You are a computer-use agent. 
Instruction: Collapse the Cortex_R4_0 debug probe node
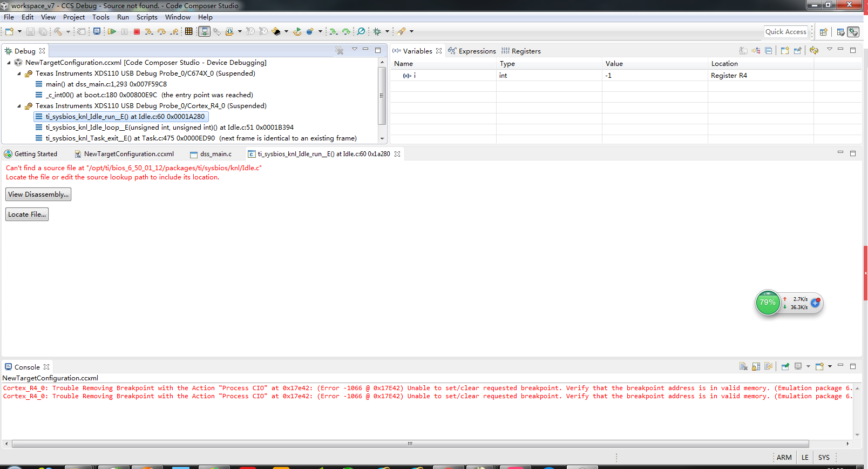[x=19, y=106]
